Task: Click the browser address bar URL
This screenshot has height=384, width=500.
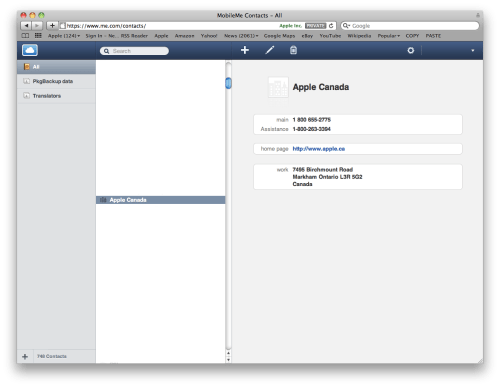Action: [106, 26]
